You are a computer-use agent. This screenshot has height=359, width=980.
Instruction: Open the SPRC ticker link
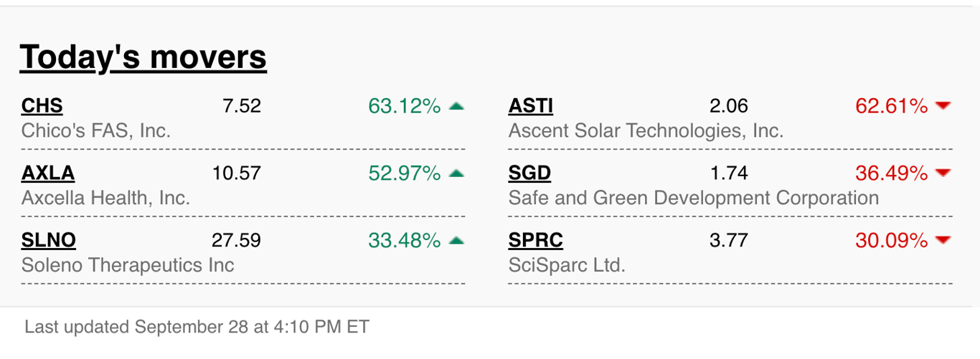[536, 240]
